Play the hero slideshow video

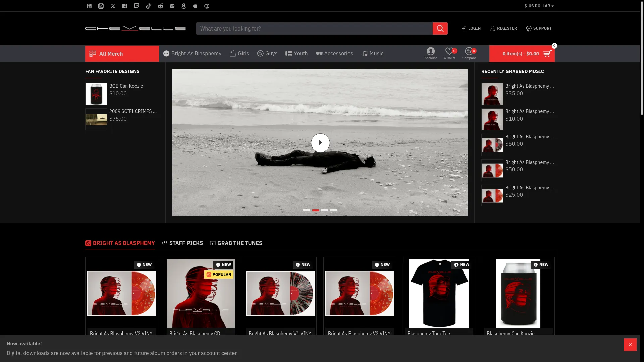(320, 143)
